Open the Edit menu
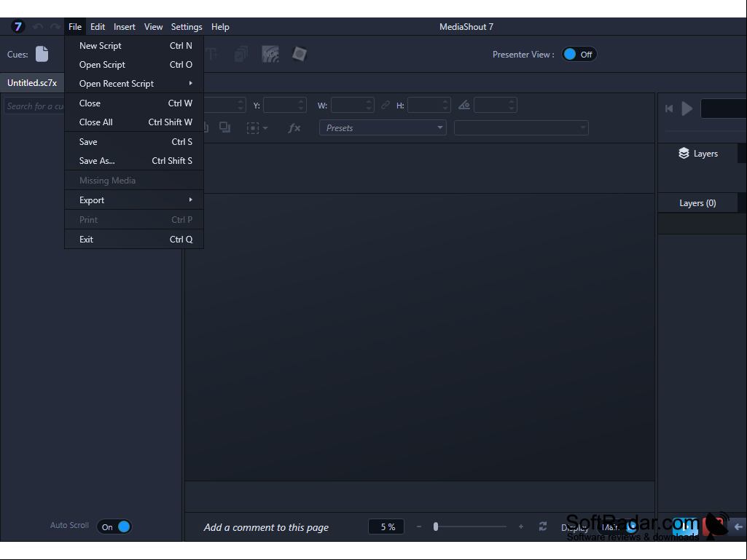The width and height of the screenshot is (747, 560). coord(98,27)
